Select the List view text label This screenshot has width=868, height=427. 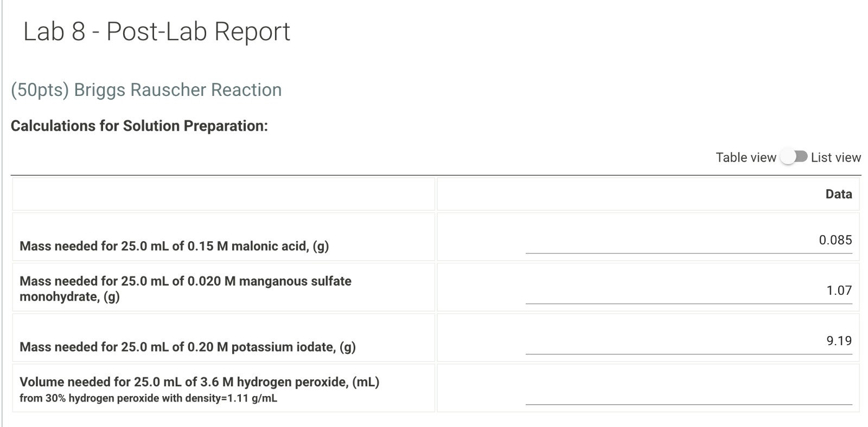(x=835, y=157)
